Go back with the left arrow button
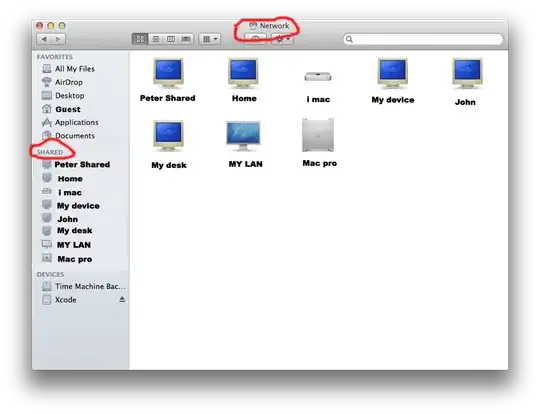The image size is (540, 414). 44,39
